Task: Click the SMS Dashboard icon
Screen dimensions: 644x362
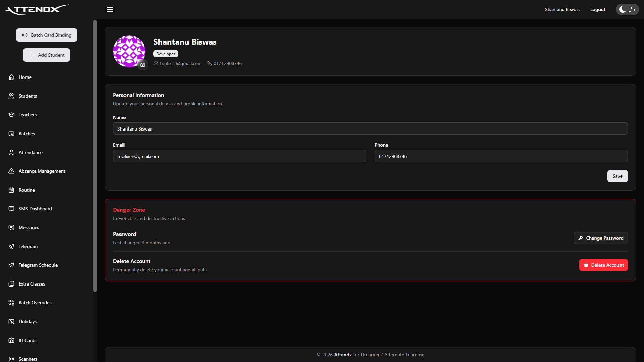Action: coord(11,209)
